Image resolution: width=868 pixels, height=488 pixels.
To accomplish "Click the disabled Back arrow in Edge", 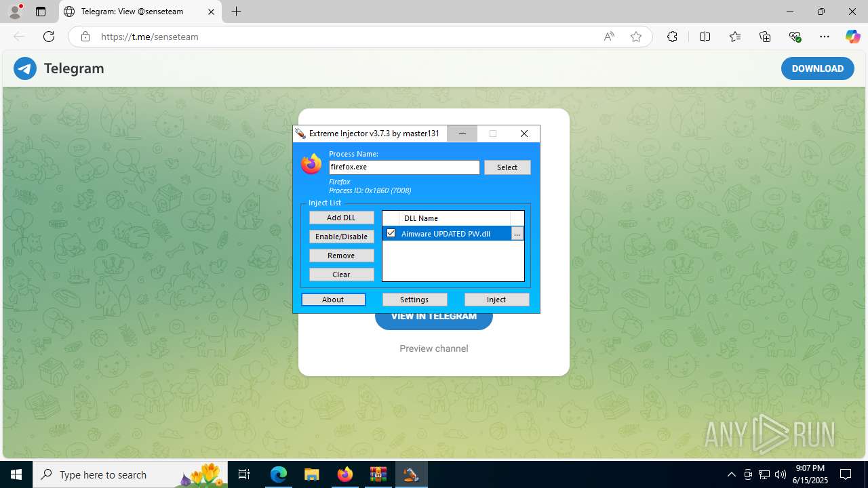I will [x=19, y=37].
